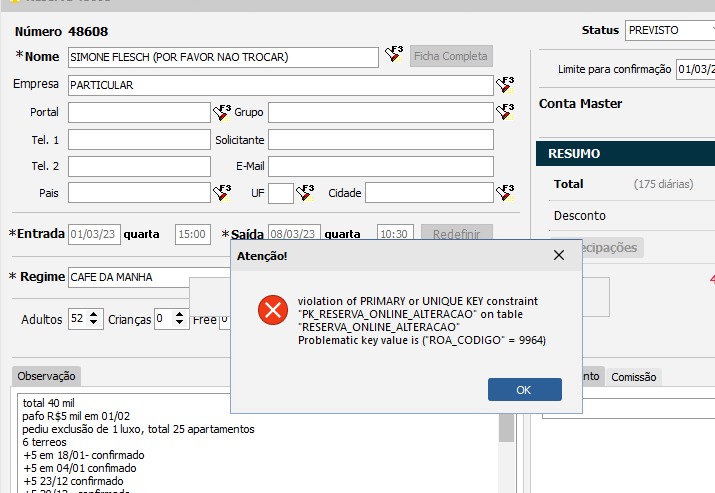Screen dimensions: 715x493
Task: Click the Cidade F3 lookup icon
Action: click(505, 192)
